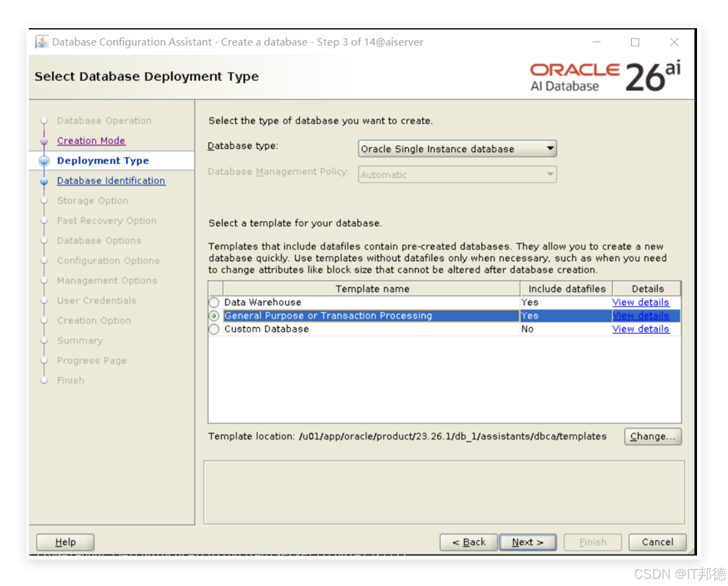View details for Custom Database template
Image resolution: width=728 pixels, height=586 pixels.
point(641,329)
